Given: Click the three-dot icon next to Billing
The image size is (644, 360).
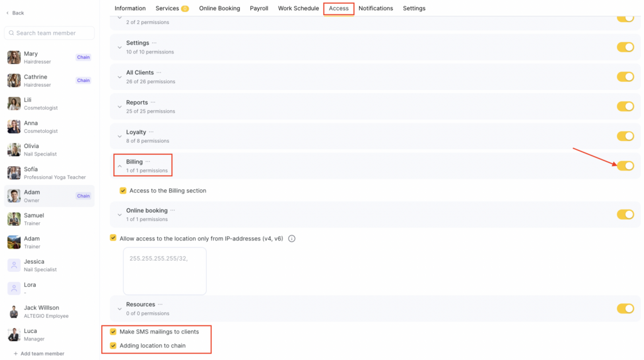Looking at the screenshot, I should pos(148,162).
